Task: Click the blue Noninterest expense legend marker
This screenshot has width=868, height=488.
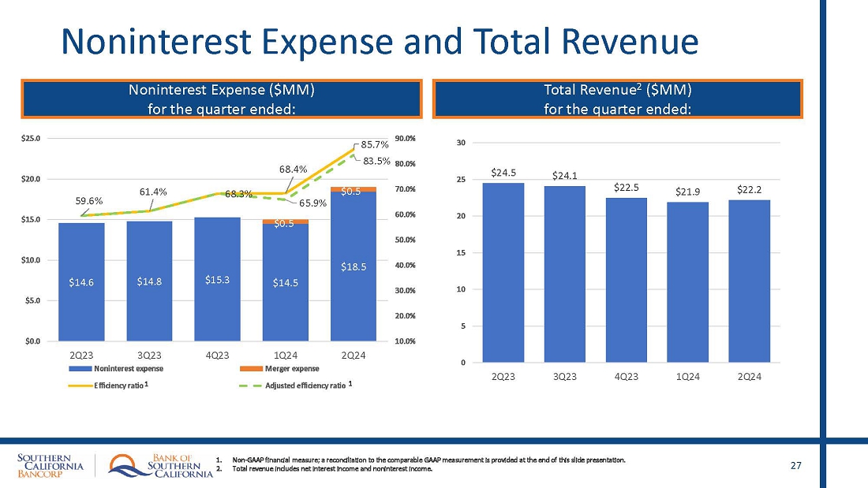Action: tap(80, 369)
